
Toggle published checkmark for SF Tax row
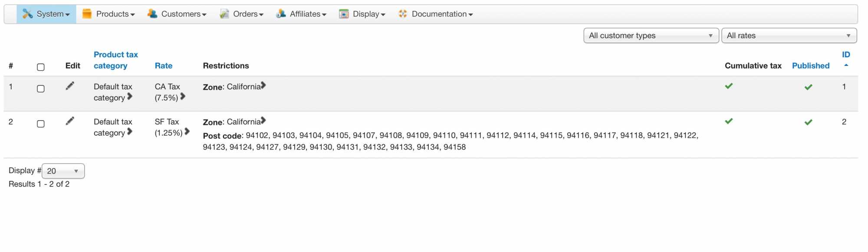click(808, 122)
